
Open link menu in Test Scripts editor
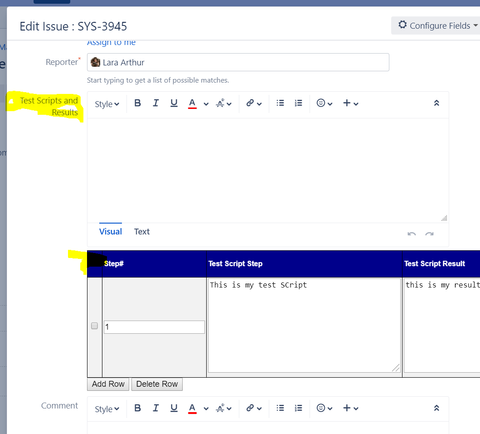(254, 103)
